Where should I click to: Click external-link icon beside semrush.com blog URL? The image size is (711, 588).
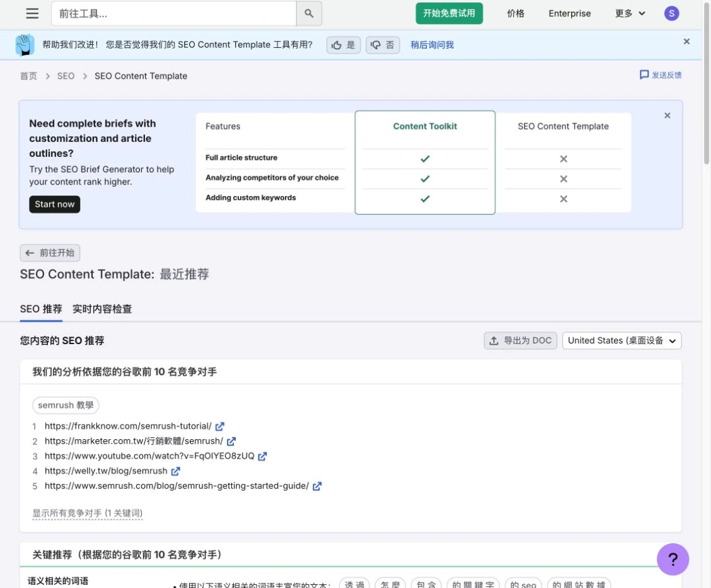click(x=317, y=486)
